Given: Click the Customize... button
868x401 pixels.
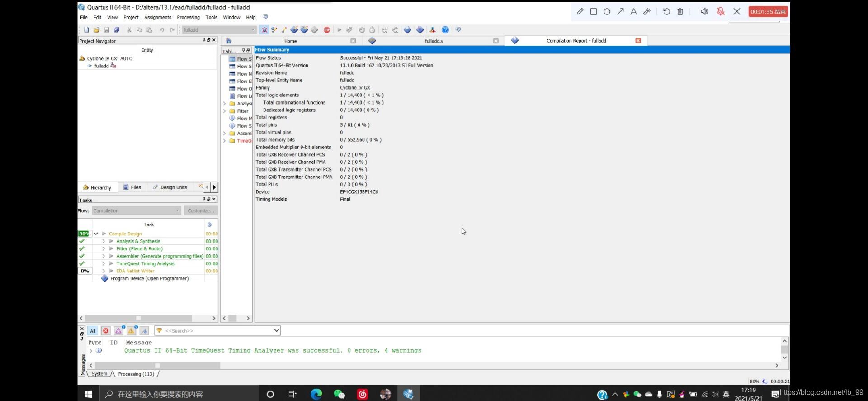Looking at the screenshot, I should 201,210.
